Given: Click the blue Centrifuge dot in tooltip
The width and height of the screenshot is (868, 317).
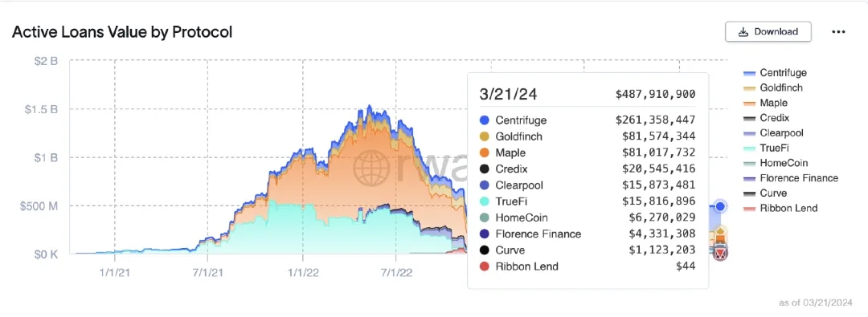Looking at the screenshot, I should (x=485, y=120).
